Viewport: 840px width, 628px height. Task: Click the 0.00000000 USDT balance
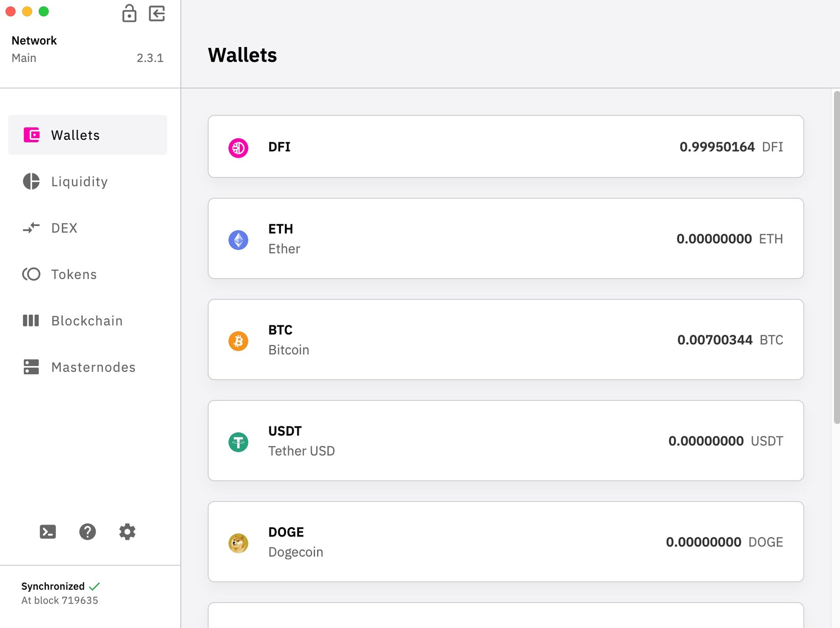pos(726,441)
